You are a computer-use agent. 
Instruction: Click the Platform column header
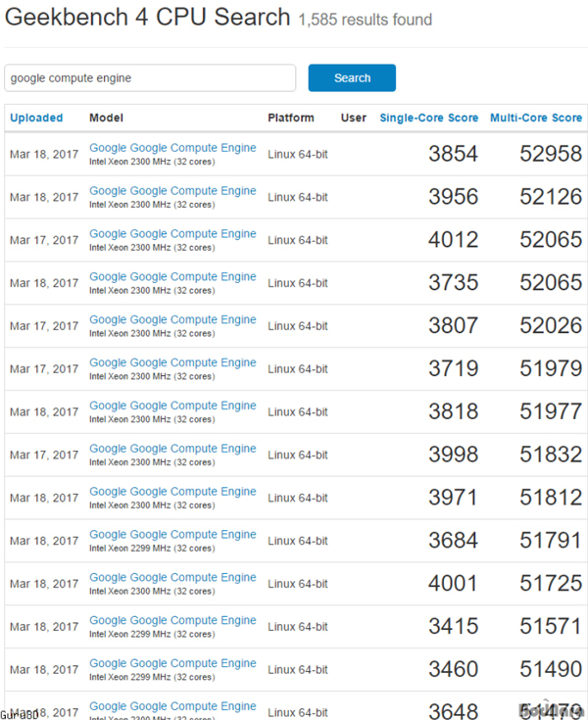tap(291, 118)
